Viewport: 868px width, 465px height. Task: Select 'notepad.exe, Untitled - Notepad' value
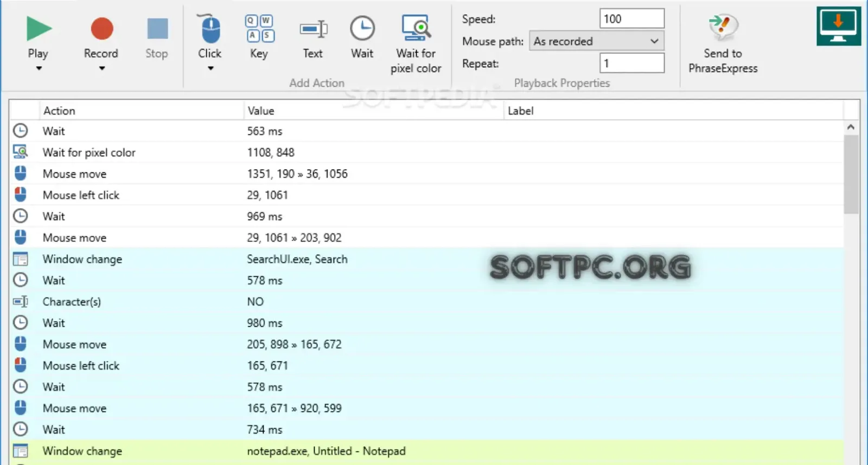click(x=327, y=451)
